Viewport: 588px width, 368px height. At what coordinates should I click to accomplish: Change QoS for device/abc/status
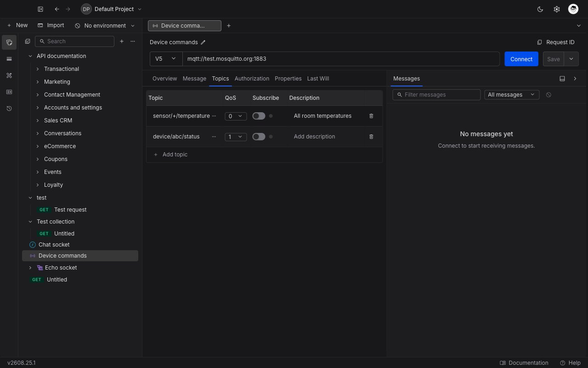[236, 137]
